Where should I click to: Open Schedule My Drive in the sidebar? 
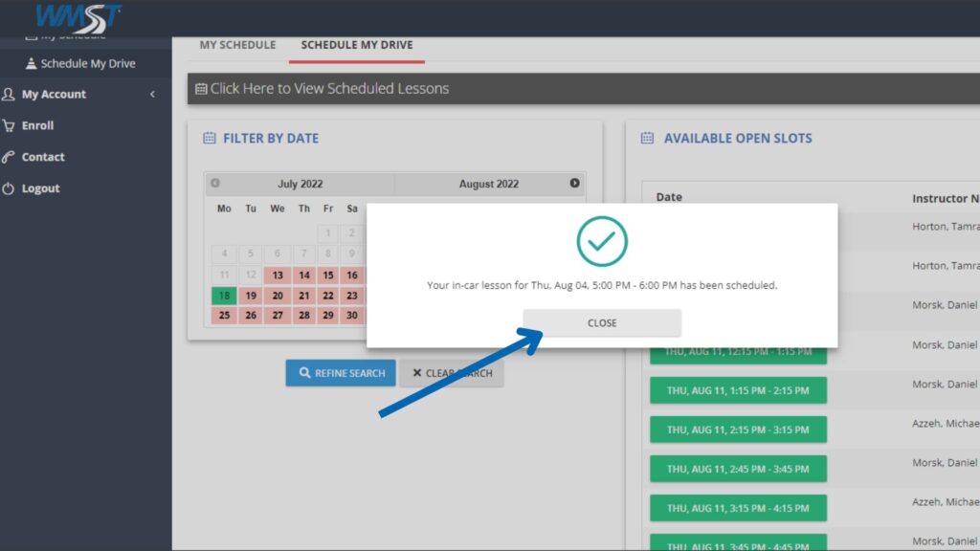pyautogui.click(x=87, y=64)
